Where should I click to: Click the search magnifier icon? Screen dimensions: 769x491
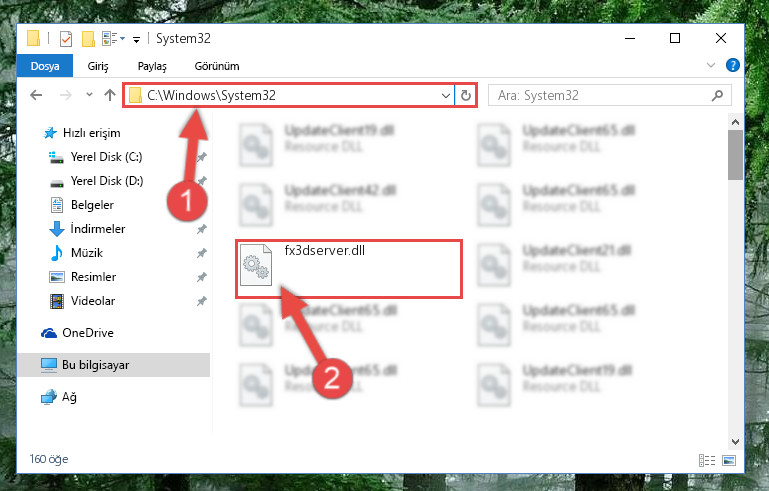(x=717, y=95)
